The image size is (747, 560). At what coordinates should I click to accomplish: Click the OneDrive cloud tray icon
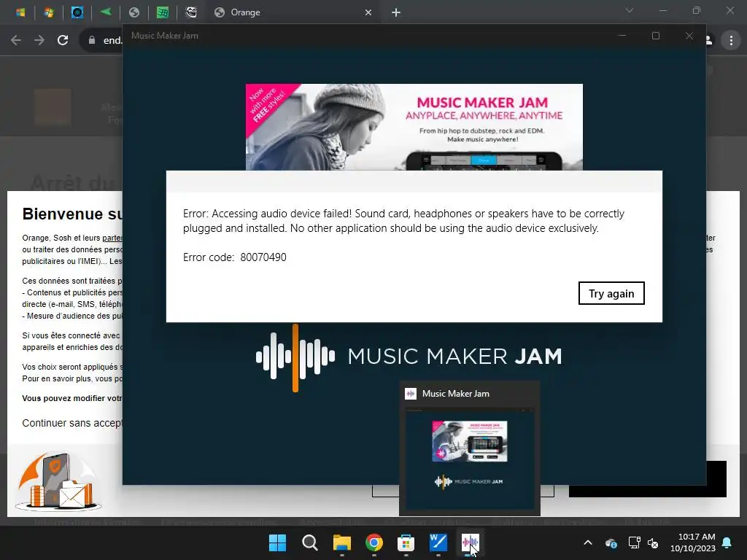pyautogui.click(x=611, y=542)
